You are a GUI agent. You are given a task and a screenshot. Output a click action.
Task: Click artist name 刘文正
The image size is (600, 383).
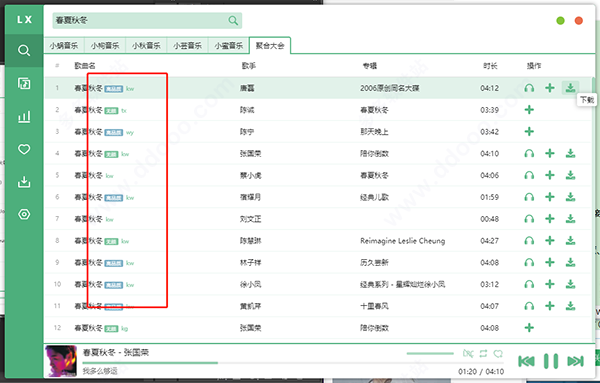[250, 219]
